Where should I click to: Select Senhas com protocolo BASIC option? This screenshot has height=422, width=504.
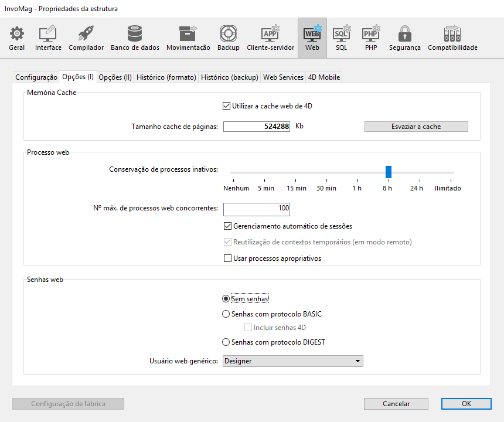(226, 314)
